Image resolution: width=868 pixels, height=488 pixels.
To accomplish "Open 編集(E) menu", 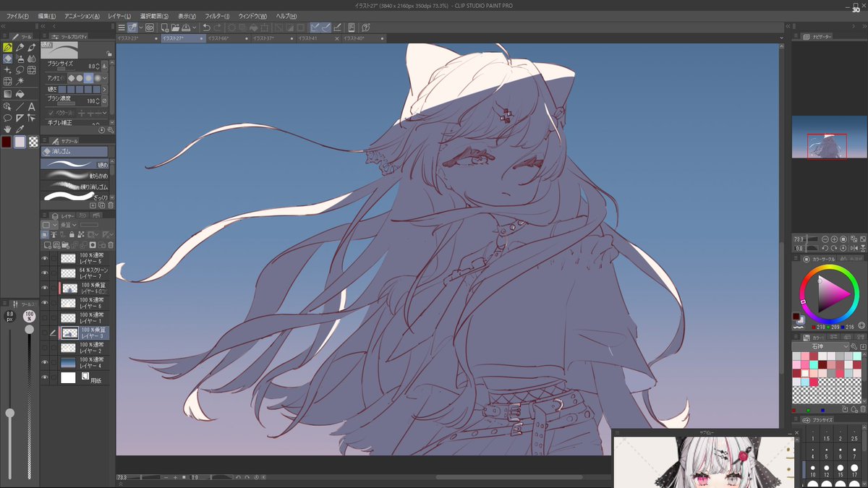I will 48,16.
